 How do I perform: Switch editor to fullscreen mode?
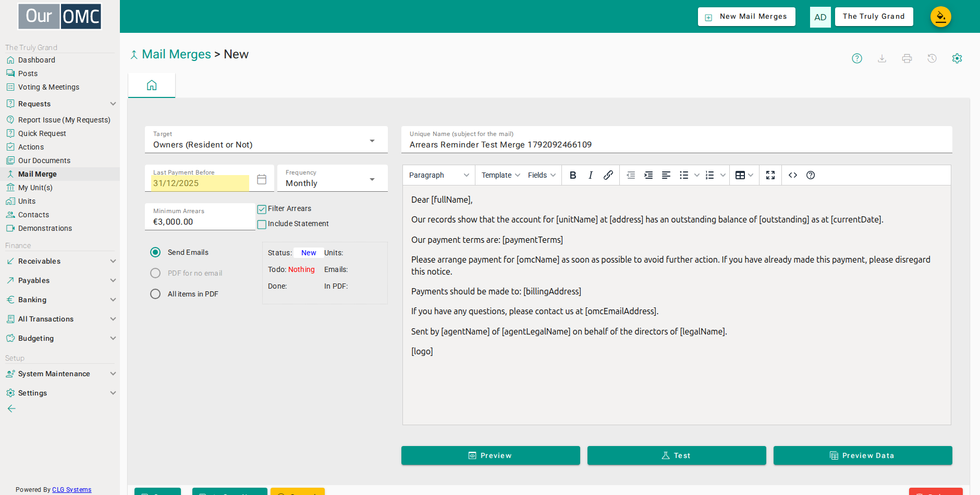pyautogui.click(x=770, y=175)
